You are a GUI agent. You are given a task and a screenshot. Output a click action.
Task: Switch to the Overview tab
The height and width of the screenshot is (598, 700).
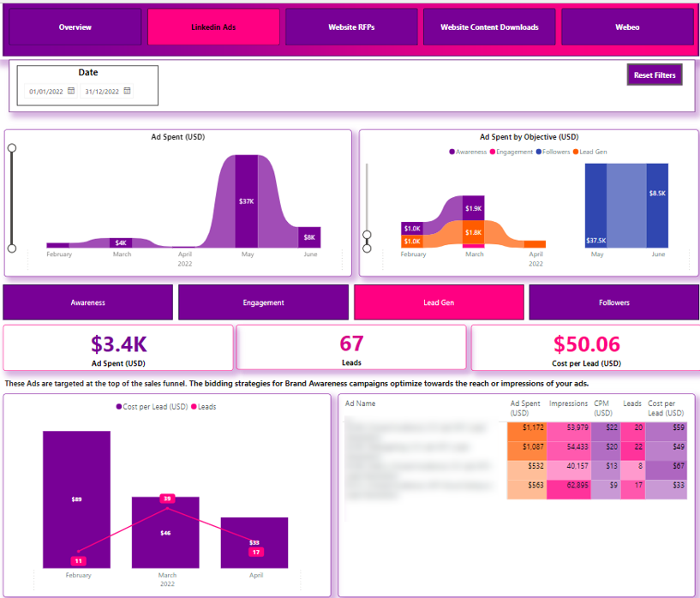tap(75, 27)
